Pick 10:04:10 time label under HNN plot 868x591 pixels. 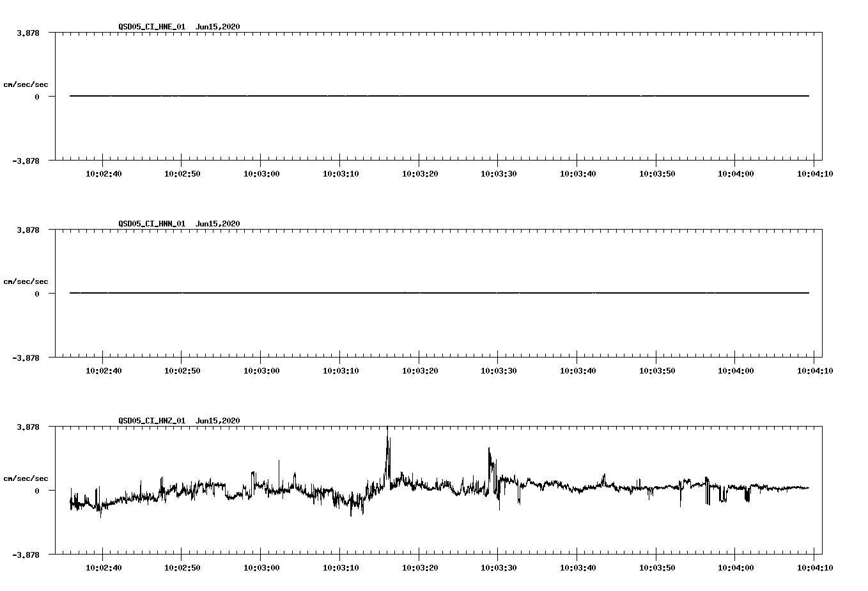814,370
